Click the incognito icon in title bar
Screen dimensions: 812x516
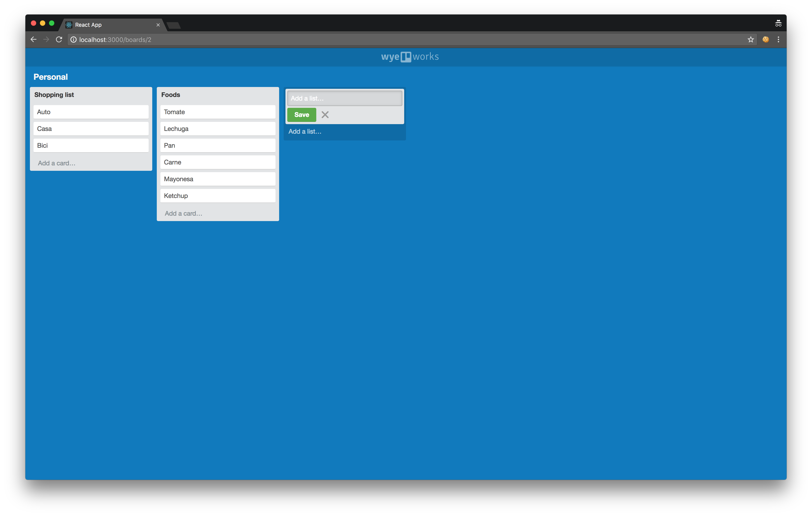pos(778,23)
